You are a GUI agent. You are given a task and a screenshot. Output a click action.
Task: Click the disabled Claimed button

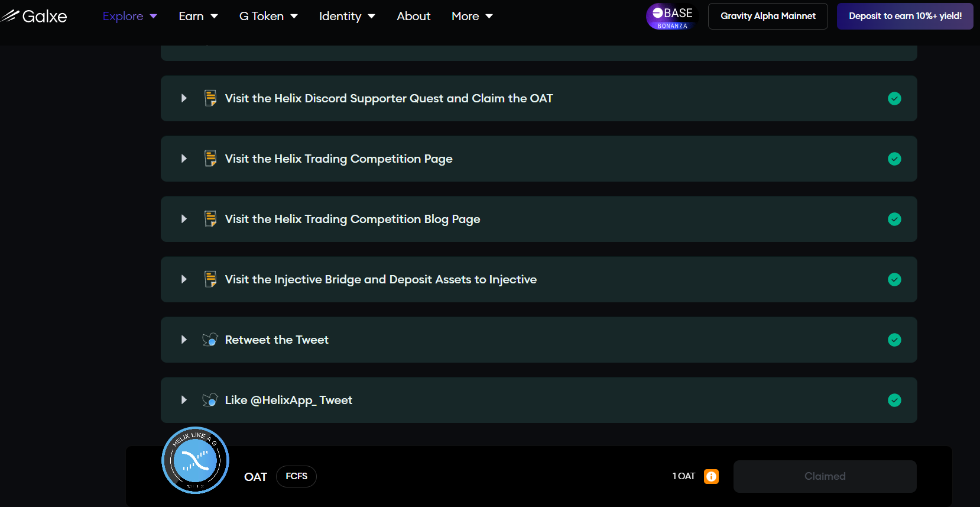coord(825,476)
